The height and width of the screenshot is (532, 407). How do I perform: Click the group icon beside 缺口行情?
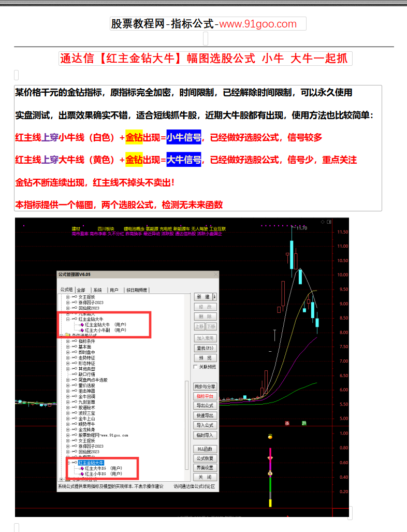point(75,374)
